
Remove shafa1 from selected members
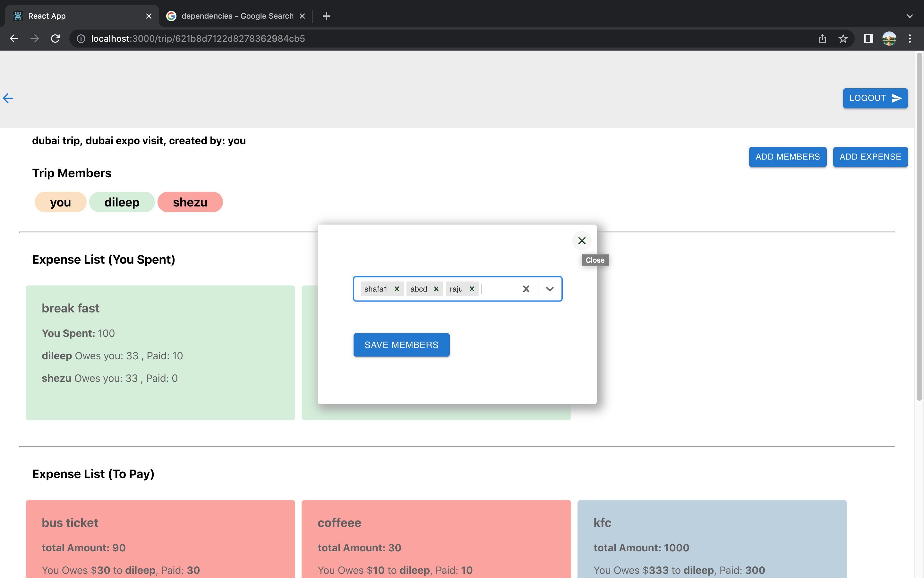pos(397,289)
